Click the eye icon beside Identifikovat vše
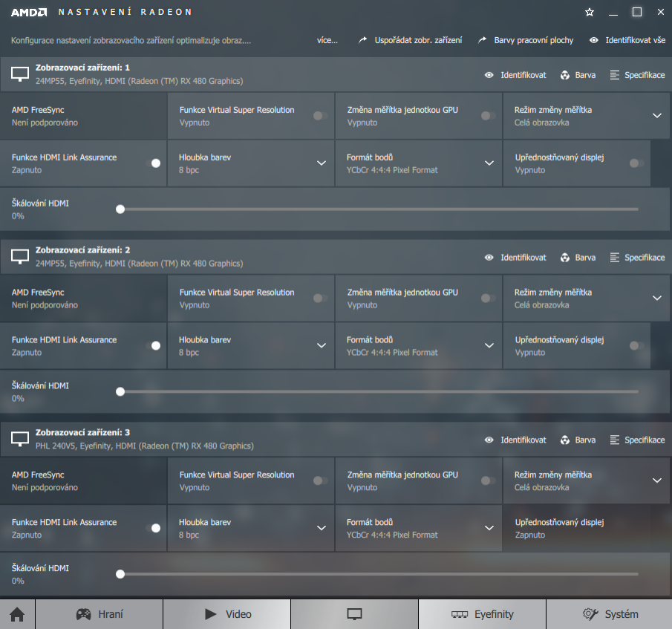The height and width of the screenshot is (629, 672). [593, 40]
